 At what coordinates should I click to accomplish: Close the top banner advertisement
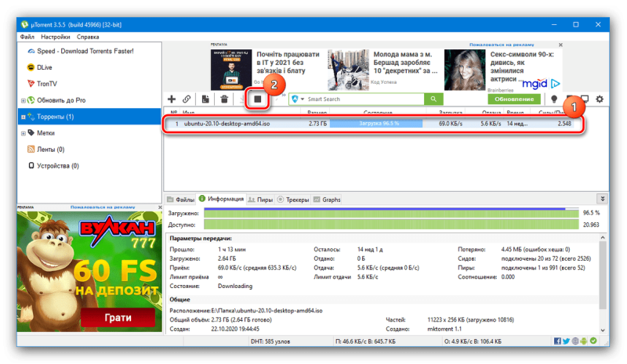pyautogui.click(x=560, y=45)
